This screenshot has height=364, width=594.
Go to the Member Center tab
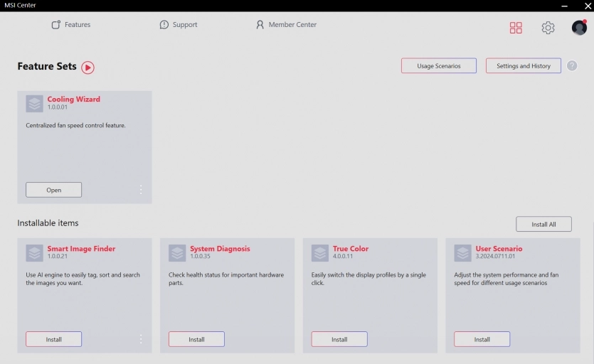(x=286, y=25)
